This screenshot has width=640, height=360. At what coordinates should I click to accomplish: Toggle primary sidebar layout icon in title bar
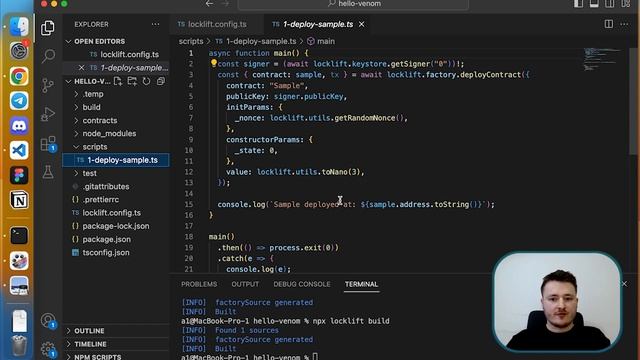[x=578, y=4]
